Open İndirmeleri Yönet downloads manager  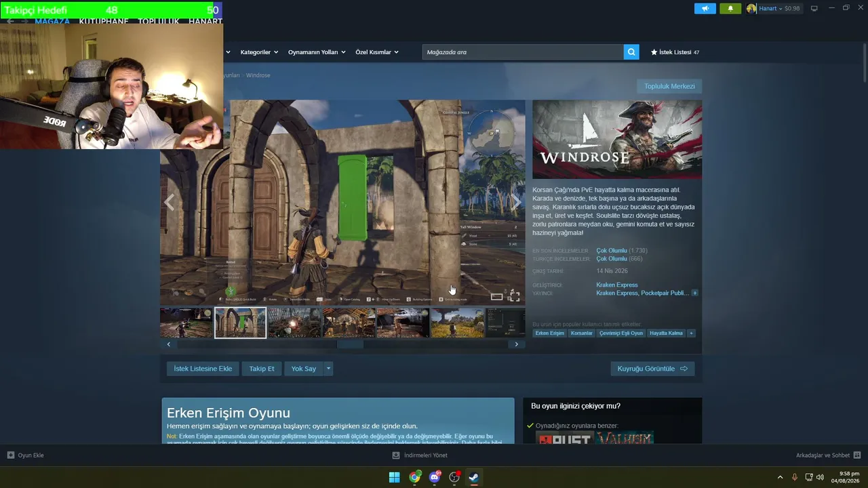426,455
